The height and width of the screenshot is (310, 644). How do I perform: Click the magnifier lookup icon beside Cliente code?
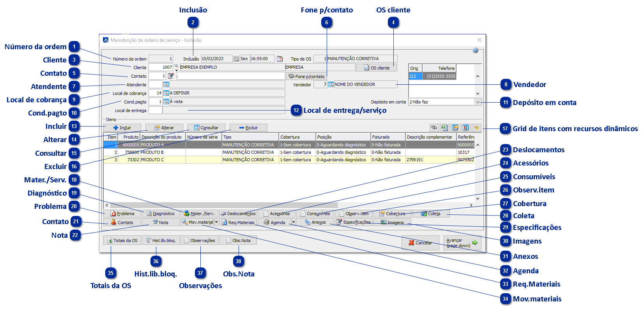(x=176, y=67)
